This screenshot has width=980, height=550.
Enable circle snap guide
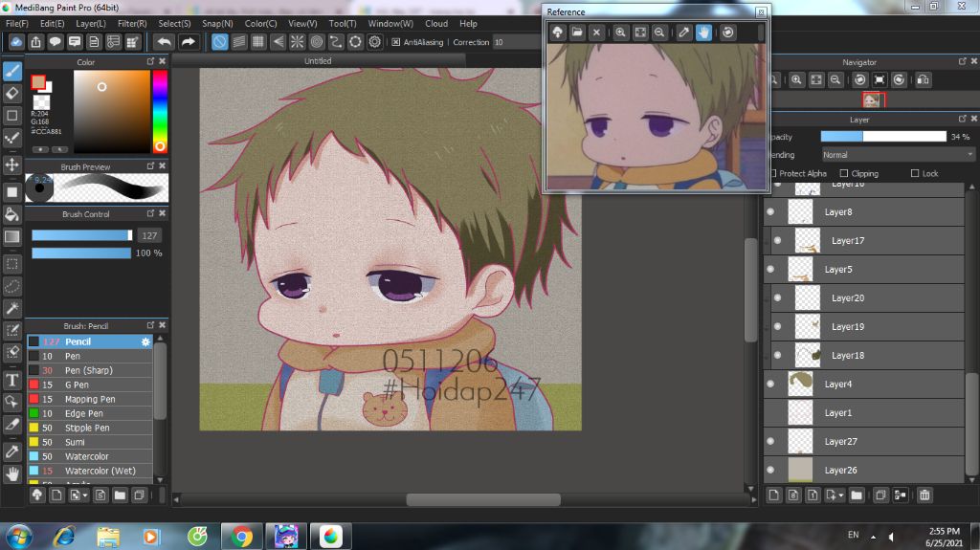pyautogui.click(x=316, y=42)
